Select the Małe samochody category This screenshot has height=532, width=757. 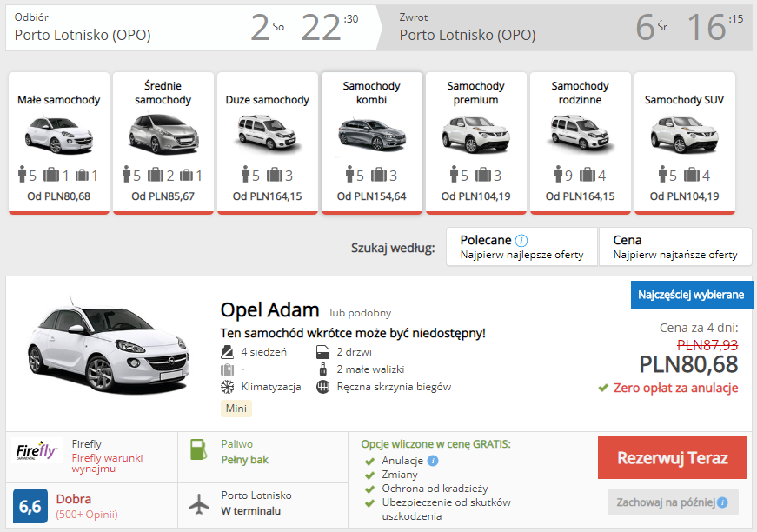pos(59,143)
